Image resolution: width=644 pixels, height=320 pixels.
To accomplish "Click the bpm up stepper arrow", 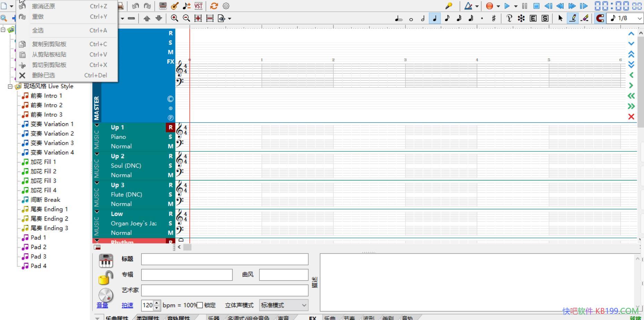I will 156,303.
